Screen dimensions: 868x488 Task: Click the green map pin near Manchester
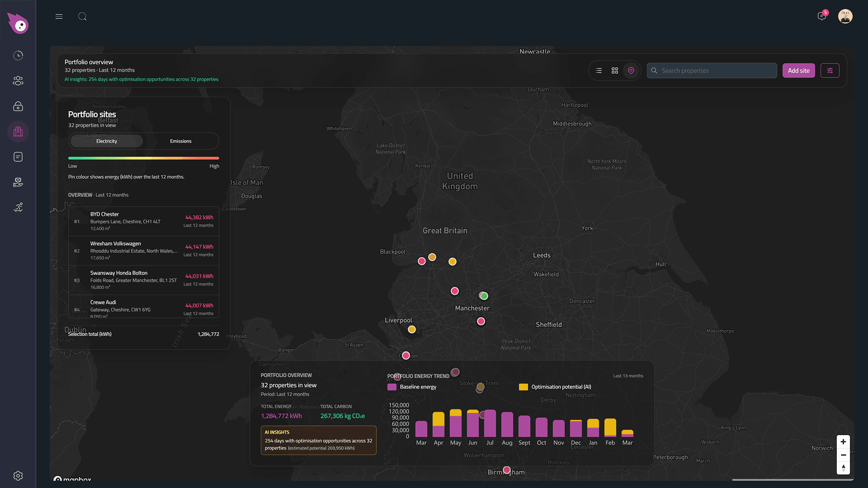pos(484,296)
